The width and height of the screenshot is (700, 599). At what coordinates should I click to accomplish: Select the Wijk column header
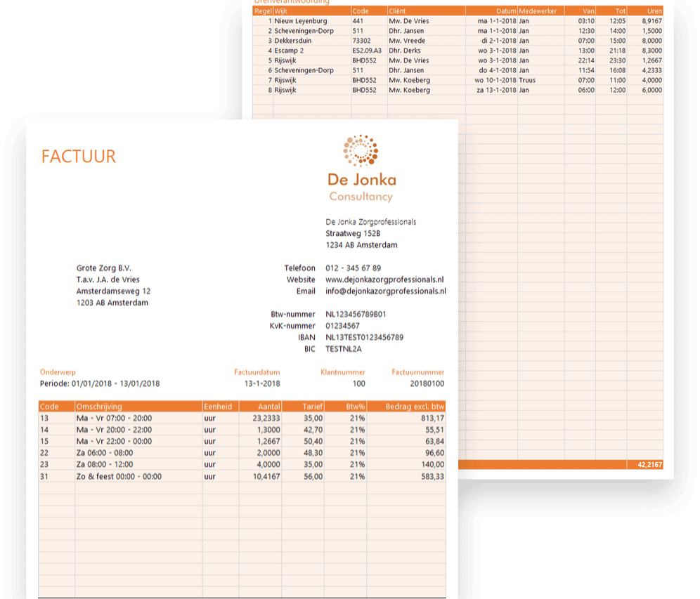[x=281, y=11]
